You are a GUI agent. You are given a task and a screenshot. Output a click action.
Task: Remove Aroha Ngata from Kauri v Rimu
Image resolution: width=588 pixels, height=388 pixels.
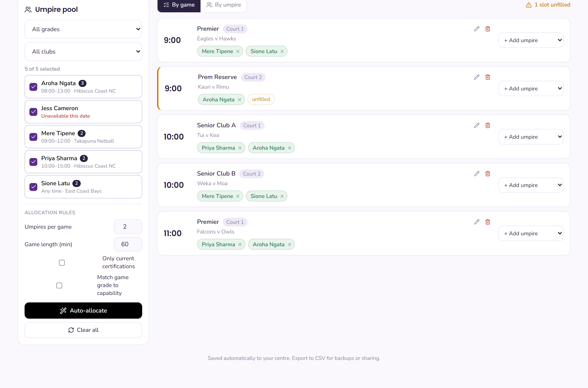tap(239, 100)
